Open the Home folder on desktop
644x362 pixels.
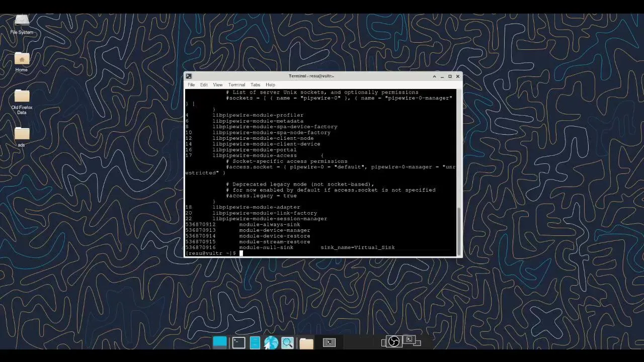(22, 62)
